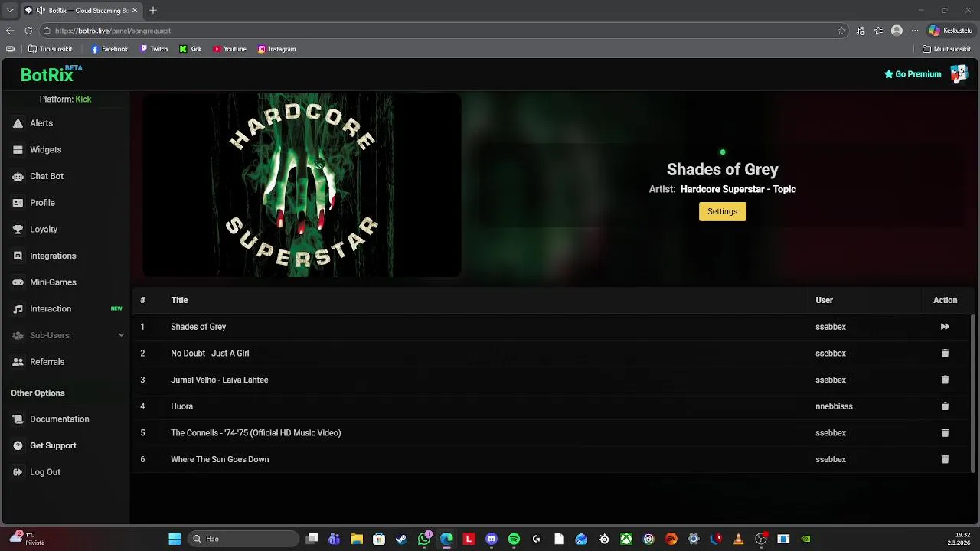Select the Huora song title

tap(181, 406)
